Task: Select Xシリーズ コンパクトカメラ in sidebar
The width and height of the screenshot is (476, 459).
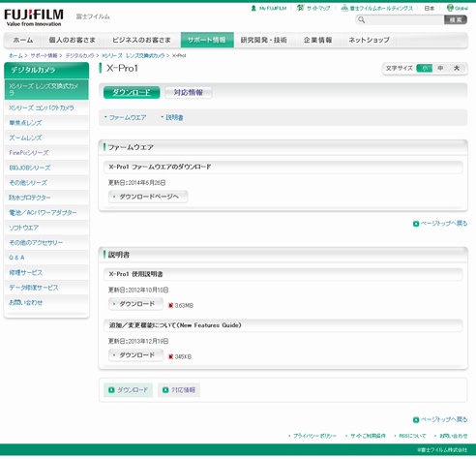Action: (46, 107)
